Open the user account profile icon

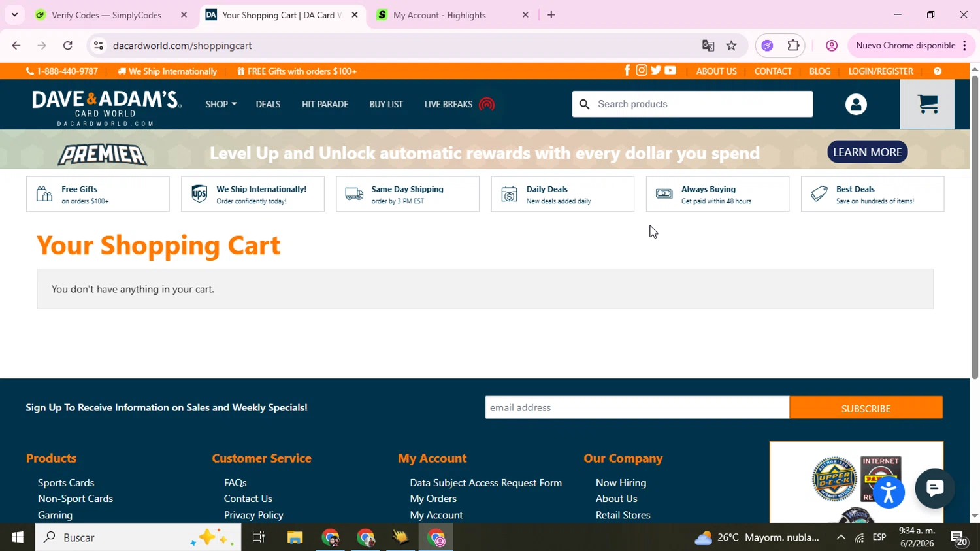pos(856,104)
